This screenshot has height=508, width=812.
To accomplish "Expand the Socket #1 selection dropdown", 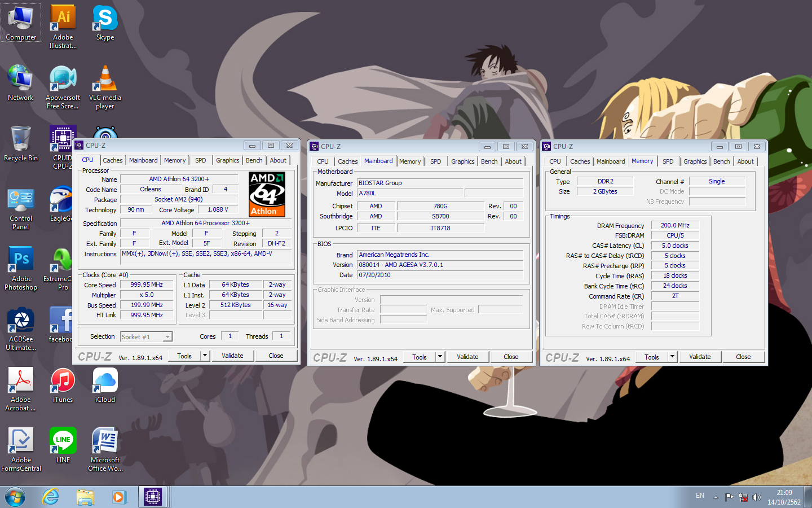I will click(167, 337).
